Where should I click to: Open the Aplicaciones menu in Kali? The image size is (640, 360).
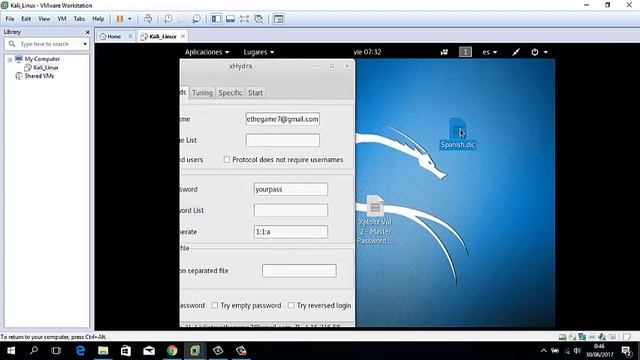pos(207,52)
